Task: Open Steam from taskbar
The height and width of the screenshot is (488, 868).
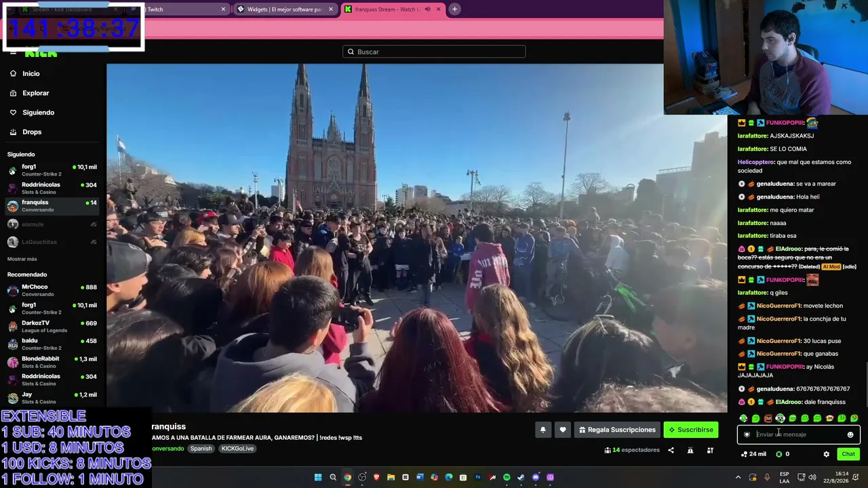Action: point(521,477)
